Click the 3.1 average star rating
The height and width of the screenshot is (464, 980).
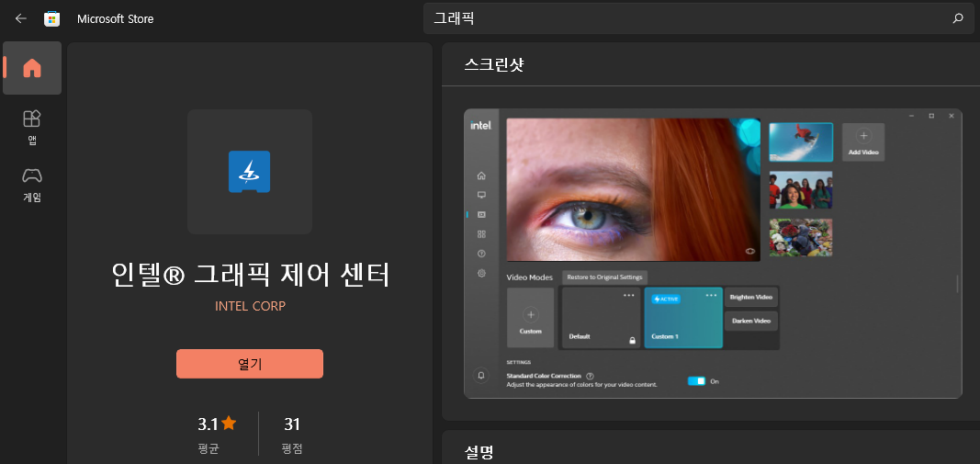coord(217,424)
